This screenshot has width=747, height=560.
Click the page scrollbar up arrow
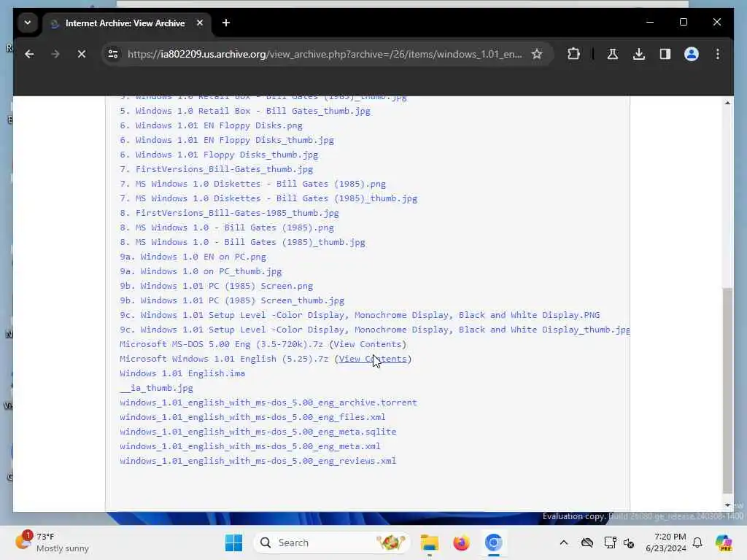click(727, 103)
